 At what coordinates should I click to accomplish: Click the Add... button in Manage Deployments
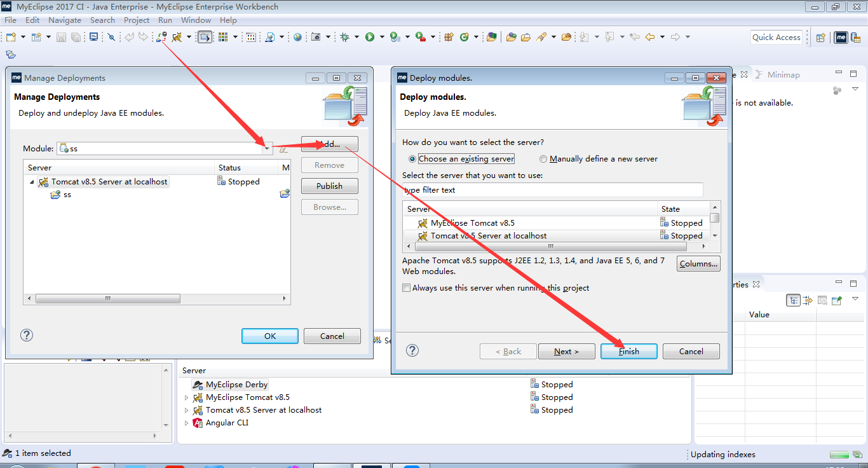click(329, 144)
